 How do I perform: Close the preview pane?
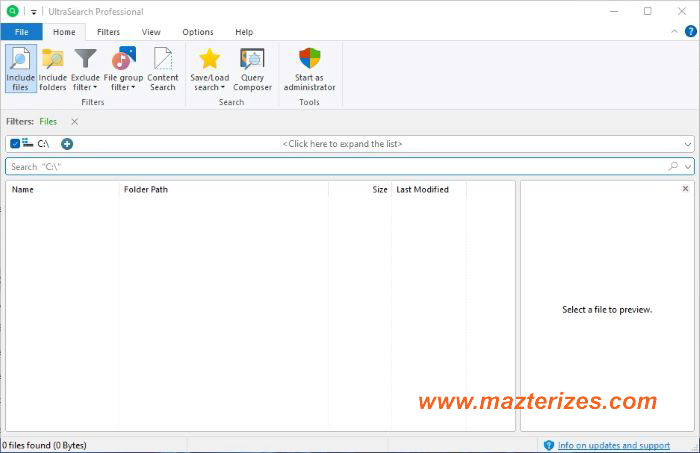(685, 189)
